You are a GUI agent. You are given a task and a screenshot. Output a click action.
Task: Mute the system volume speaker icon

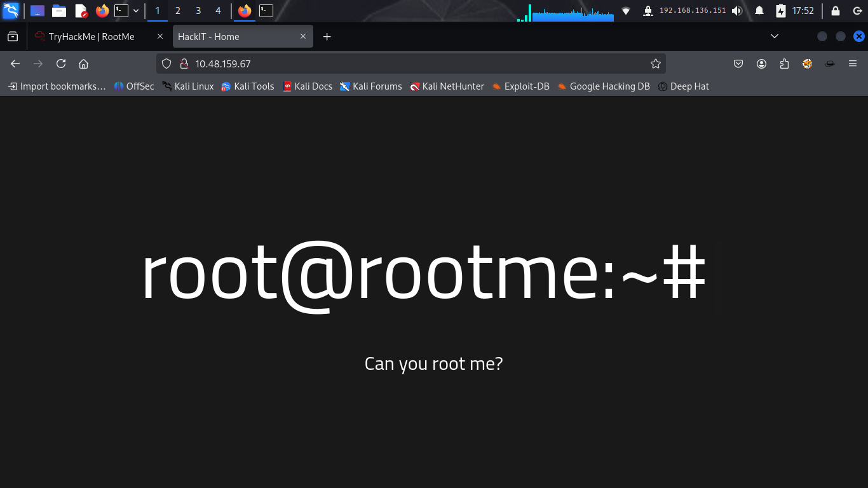[737, 11]
